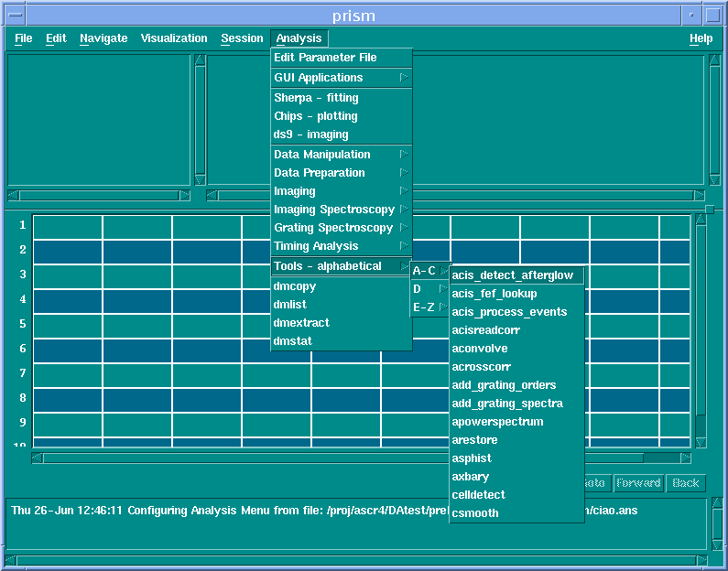Open the E-Z tools submenu

[429, 307]
